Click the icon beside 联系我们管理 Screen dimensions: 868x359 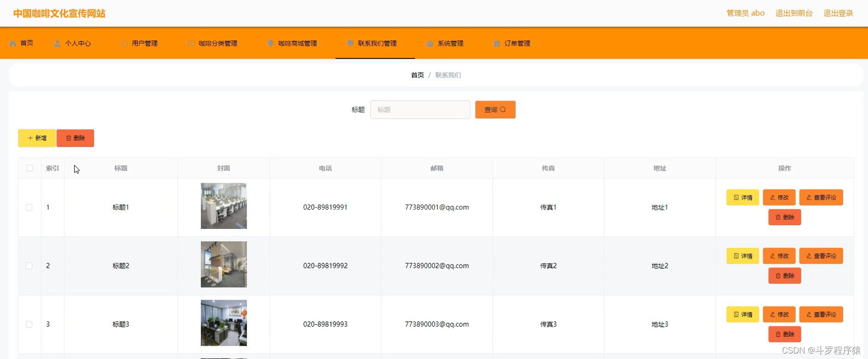pyautogui.click(x=350, y=43)
